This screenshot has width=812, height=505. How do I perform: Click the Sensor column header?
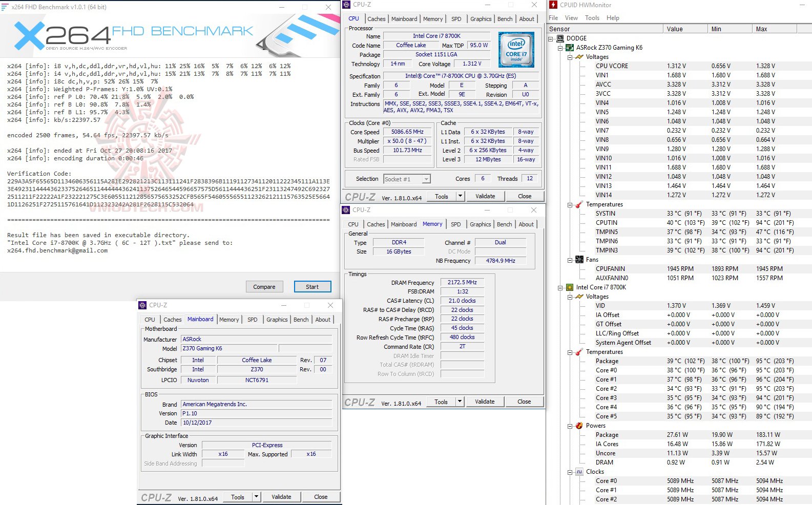[605, 29]
